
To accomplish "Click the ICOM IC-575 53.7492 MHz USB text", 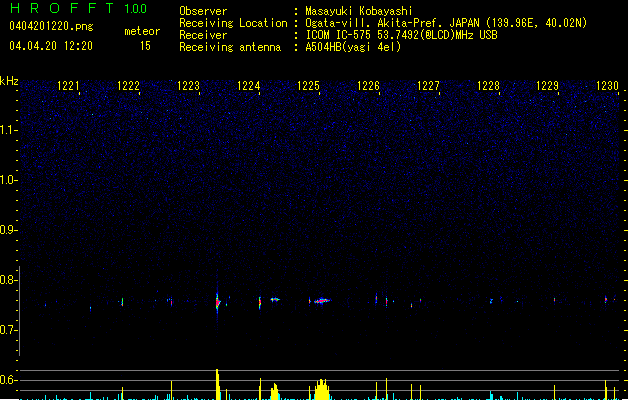I will click(402, 35).
